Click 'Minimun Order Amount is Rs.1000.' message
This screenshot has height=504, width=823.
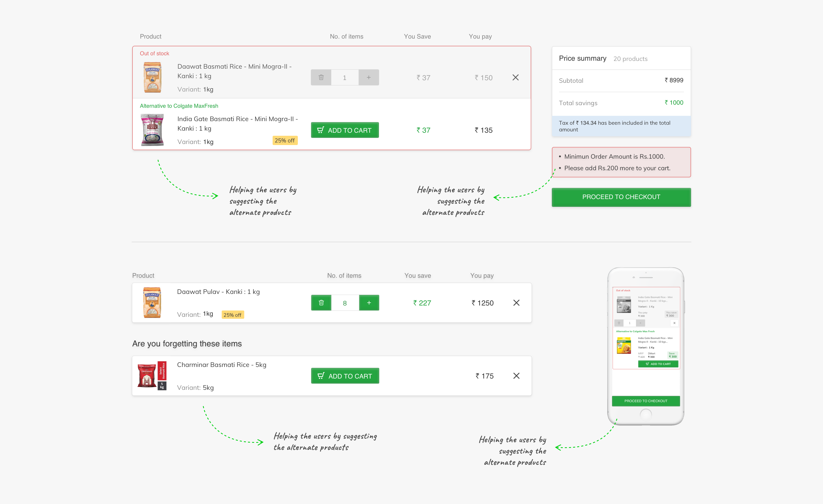click(615, 156)
